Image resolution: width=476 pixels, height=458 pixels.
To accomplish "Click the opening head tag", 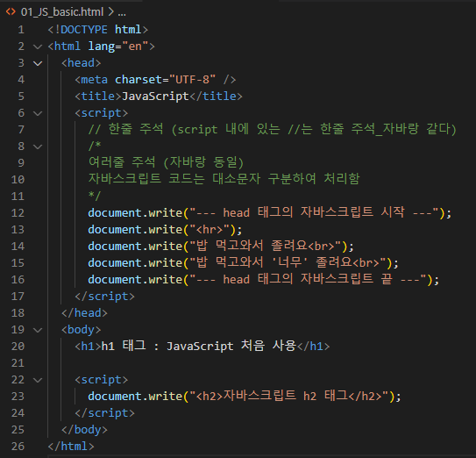I will 81,63.
